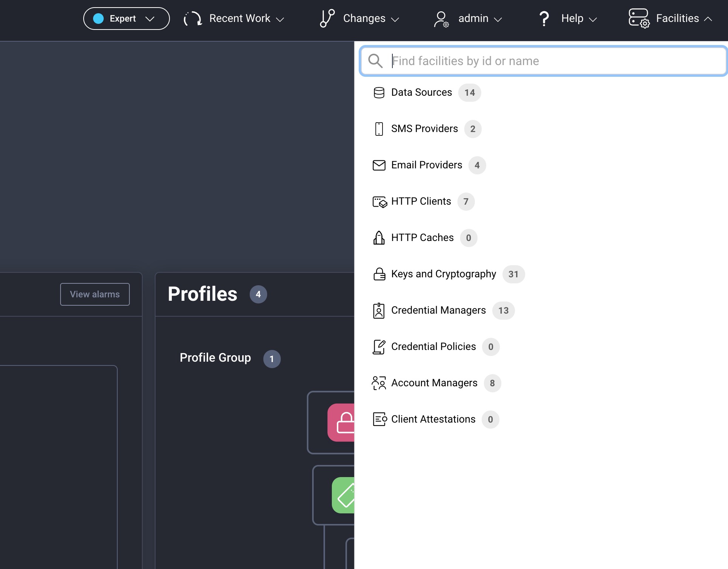Open the Credential Policies facility
The image size is (728, 569).
point(433,347)
